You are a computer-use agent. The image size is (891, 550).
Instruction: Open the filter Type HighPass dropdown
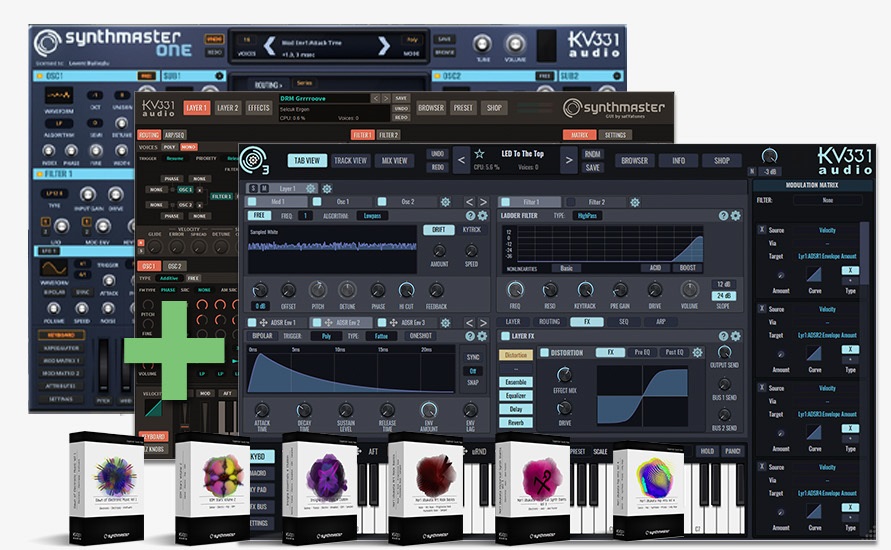click(x=587, y=216)
